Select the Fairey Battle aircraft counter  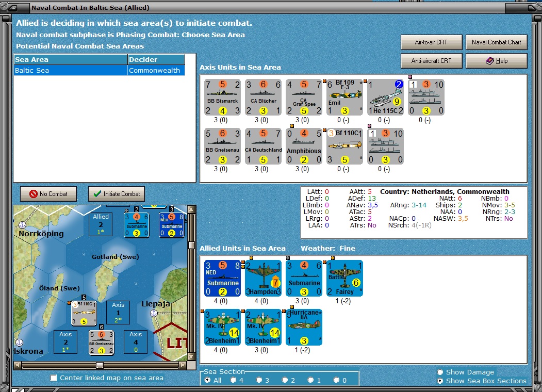point(344,279)
